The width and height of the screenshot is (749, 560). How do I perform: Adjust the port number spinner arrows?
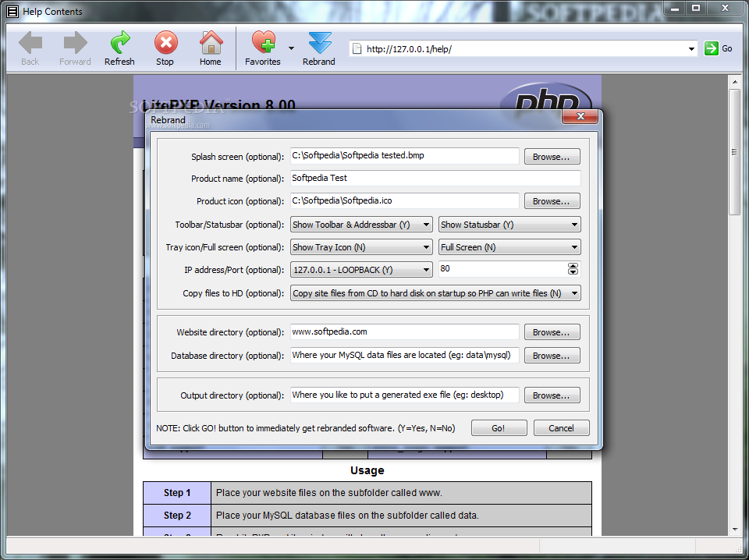[573, 269]
